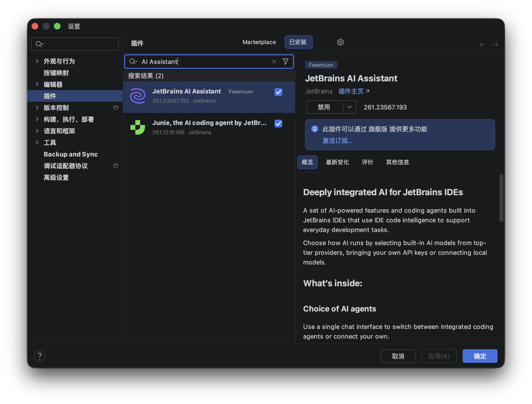Screen dimensions: 532x404
Task: Open the dropdown arrow next to 禁用
Action: pyautogui.click(x=349, y=107)
